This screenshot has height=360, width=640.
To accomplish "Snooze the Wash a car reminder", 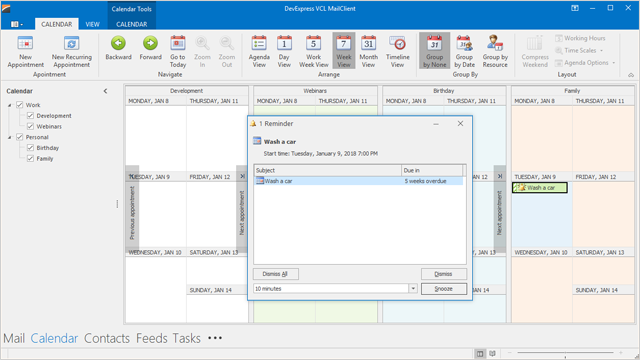I will pyautogui.click(x=444, y=289).
